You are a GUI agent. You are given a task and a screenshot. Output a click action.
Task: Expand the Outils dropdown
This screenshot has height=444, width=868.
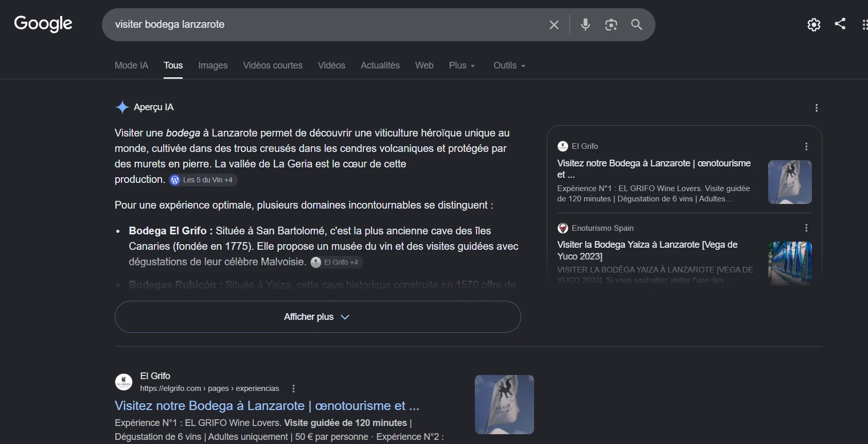509,65
